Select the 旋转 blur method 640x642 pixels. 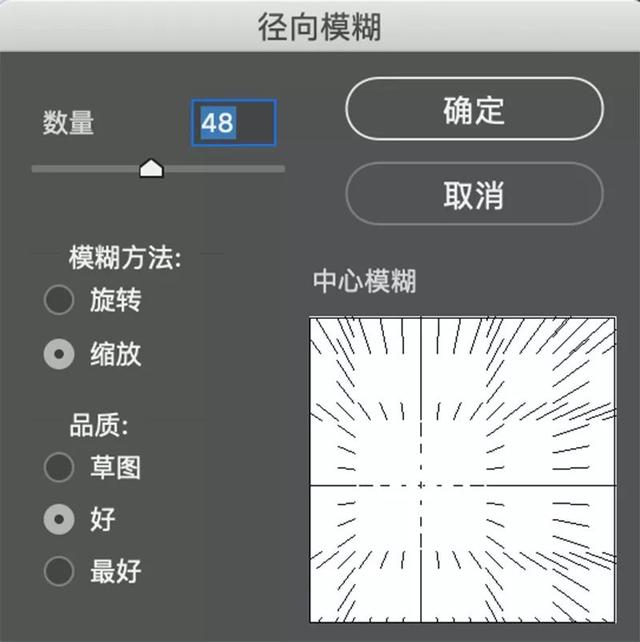pos(59,299)
